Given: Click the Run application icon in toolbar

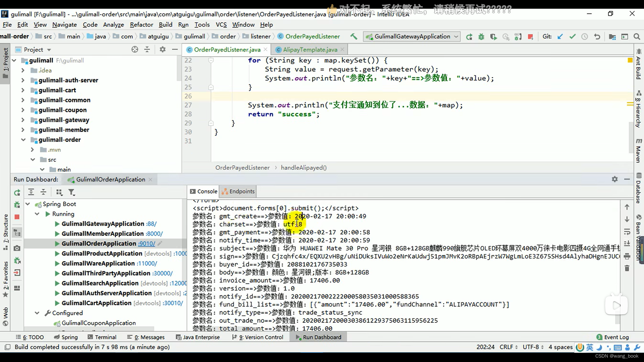Looking at the screenshot, I should point(469,37).
